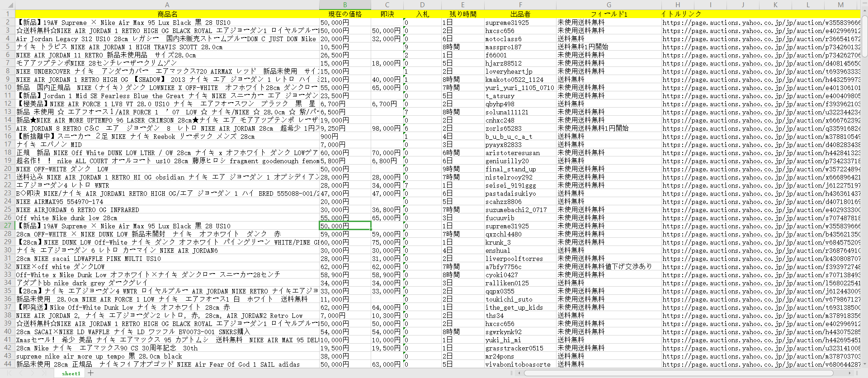Select row 44 header
868x378 pixels.
point(7,364)
